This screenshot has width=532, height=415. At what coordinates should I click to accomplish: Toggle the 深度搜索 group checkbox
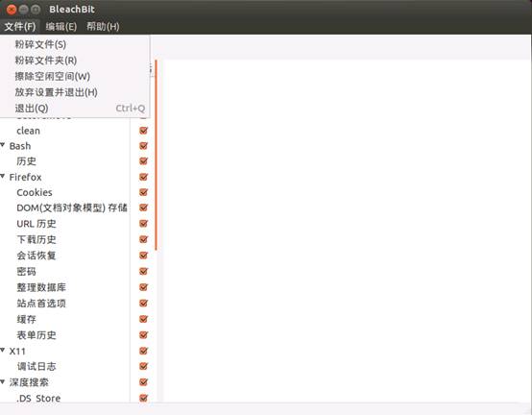click(143, 382)
